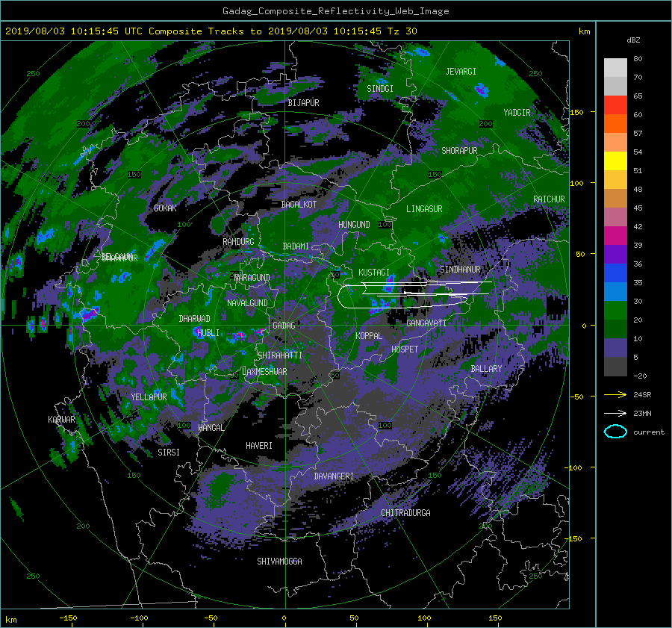This screenshot has width=672, height=628.
Task: Select the 51 dBZ yellow color swatch
Action: coord(615,161)
